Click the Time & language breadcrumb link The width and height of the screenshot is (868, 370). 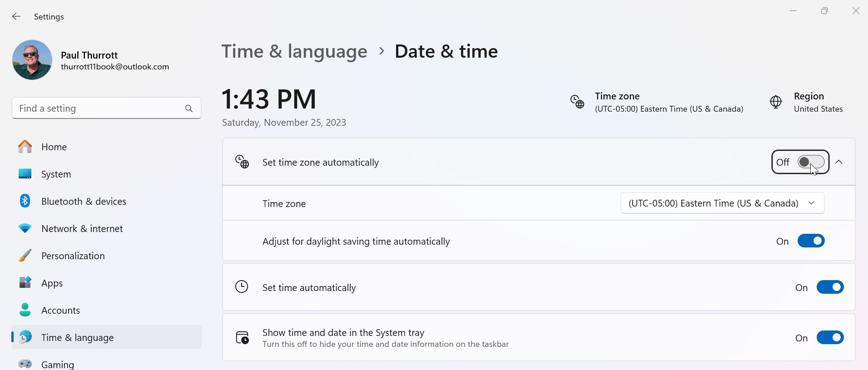(294, 51)
